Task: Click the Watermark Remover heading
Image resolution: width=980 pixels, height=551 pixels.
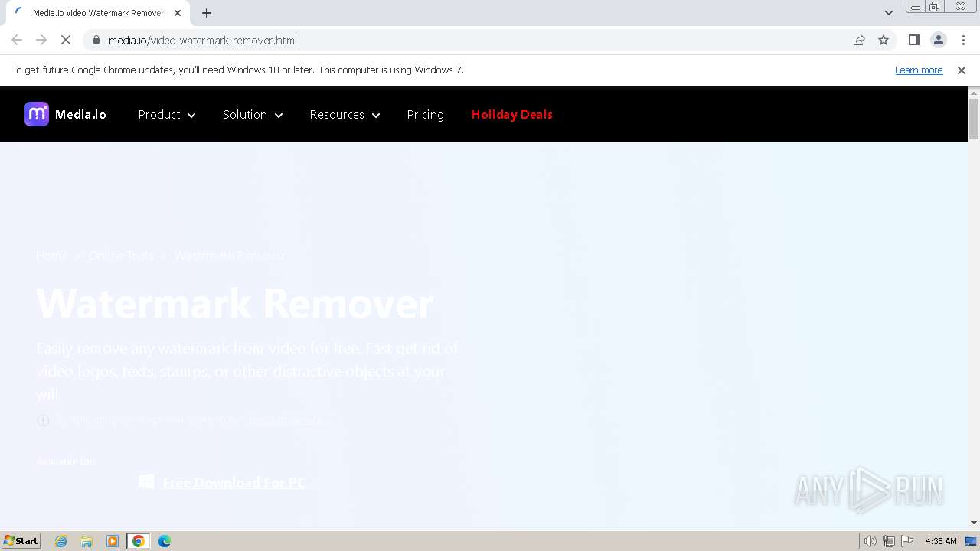Action: coord(234,304)
